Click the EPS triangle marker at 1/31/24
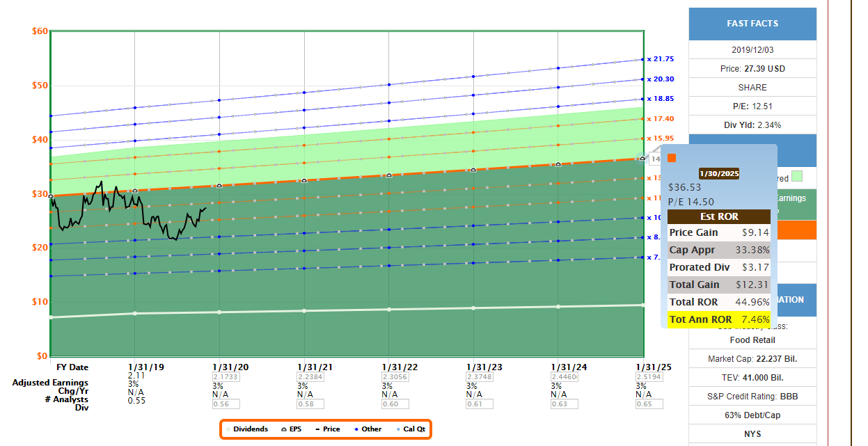 [558, 164]
